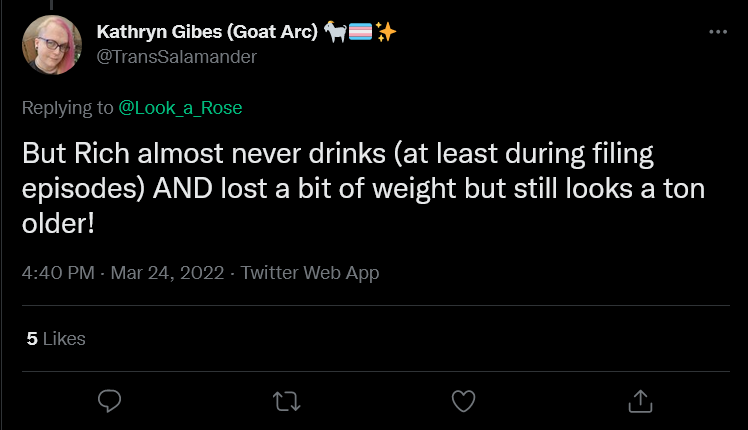Viewport: 748px width, 430px height.
Task: Open the @Look_a_Rose mention link
Action: click(x=180, y=108)
